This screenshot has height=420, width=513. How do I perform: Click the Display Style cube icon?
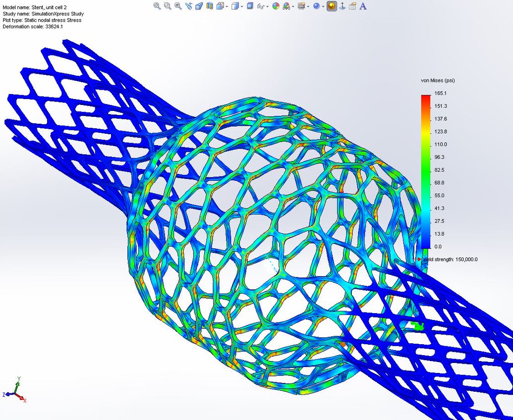click(x=236, y=6)
